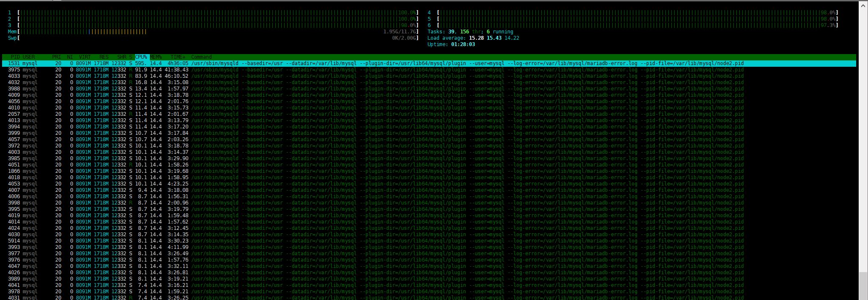
Task: Select process row with PID 1866
Action: (x=14, y=171)
